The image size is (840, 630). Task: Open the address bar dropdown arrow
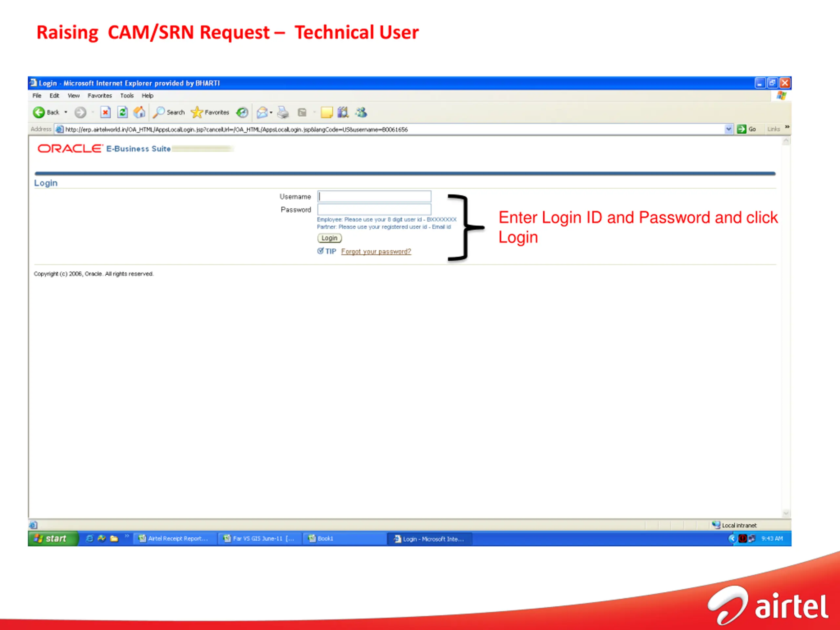click(x=729, y=129)
